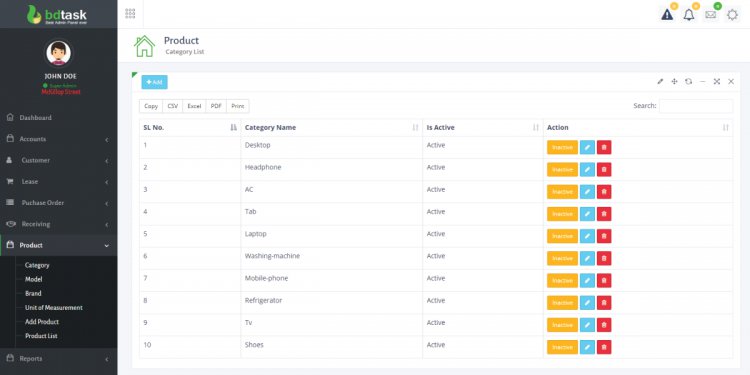Set Washing-machine category to Inactive
Image resolution: width=750 pixels, height=375 pixels.
(x=562, y=258)
